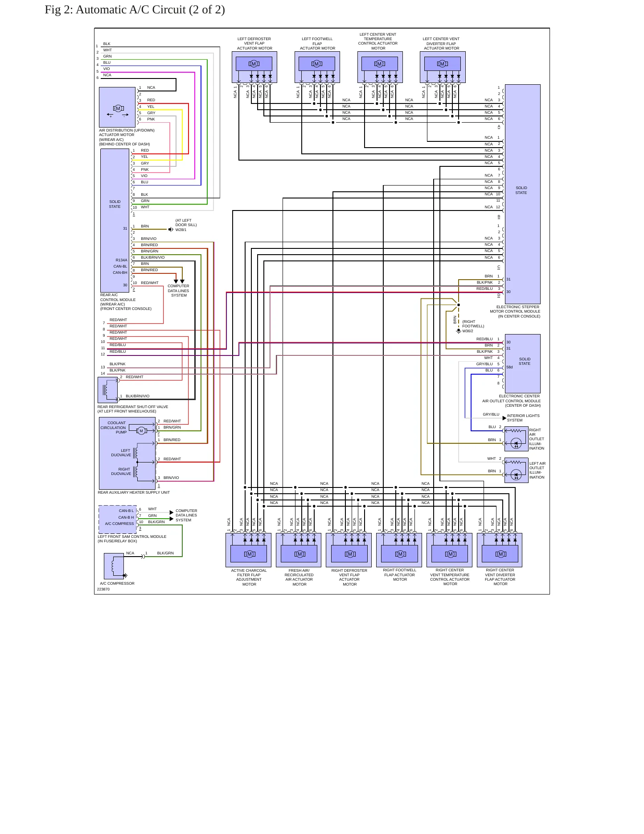Click the W28/1 ground symbol
644x834 pixels.
pyautogui.click(x=171, y=229)
